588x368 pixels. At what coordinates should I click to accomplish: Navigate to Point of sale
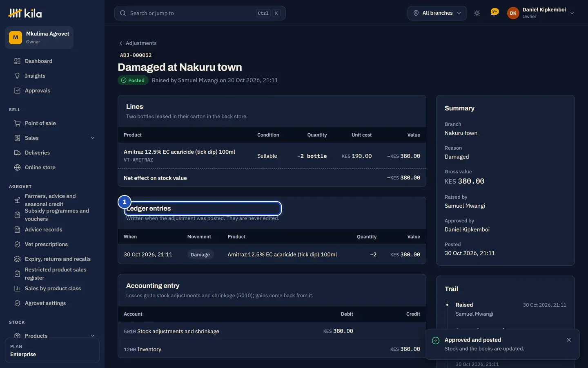(52, 123)
